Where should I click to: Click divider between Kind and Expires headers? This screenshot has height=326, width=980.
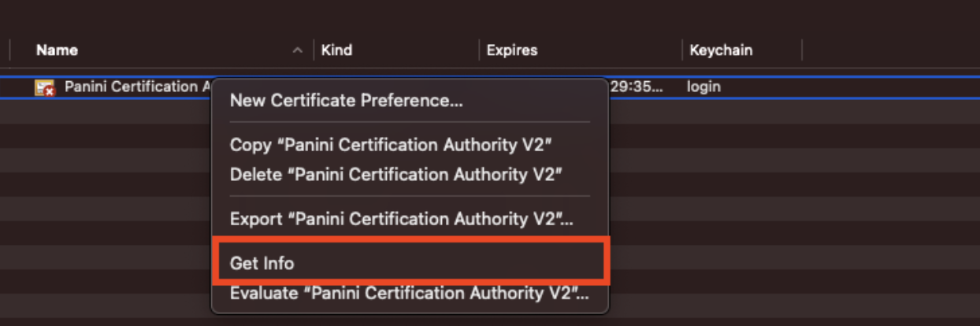pyautogui.click(x=479, y=50)
